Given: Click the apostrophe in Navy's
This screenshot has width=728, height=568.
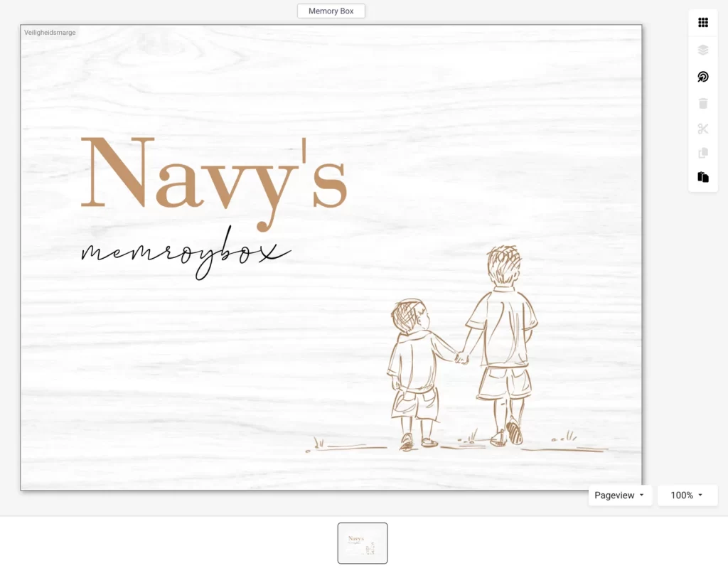Looking at the screenshot, I should tap(304, 150).
